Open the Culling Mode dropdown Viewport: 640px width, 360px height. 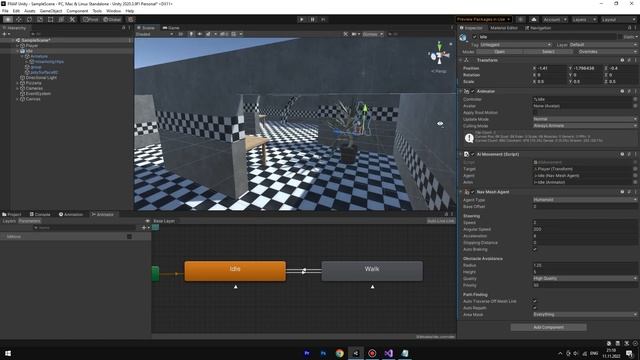(584, 126)
